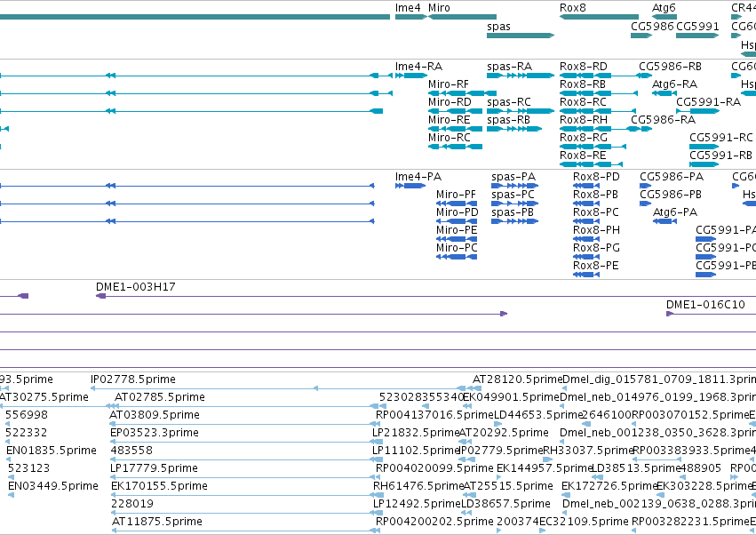Click the Rox8-RE transcript label

coord(583,156)
